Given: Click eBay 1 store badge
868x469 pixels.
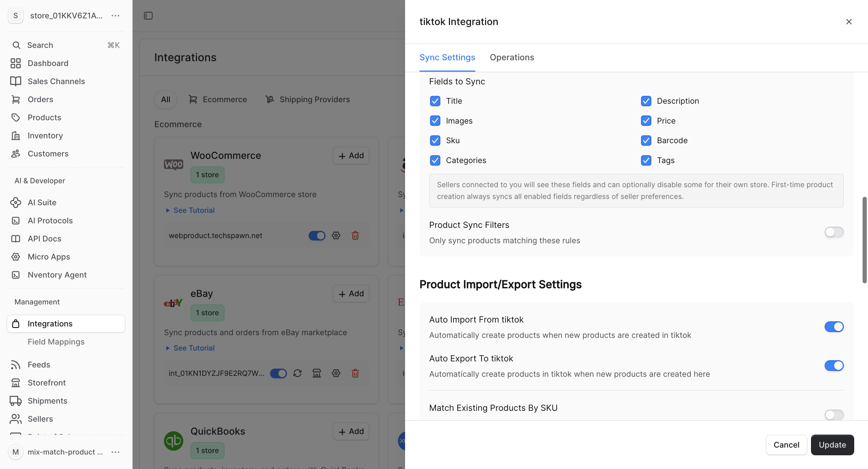Looking at the screenshot, I should tap(207, 313).
